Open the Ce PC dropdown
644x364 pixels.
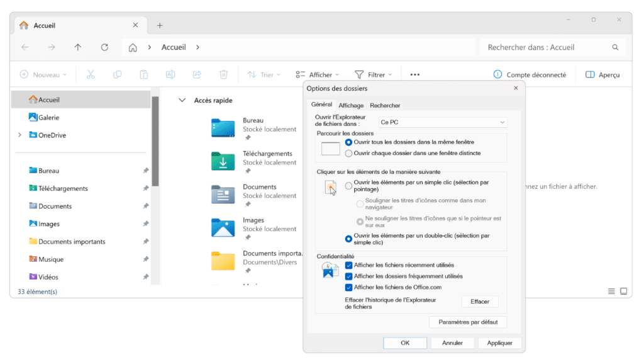tap(442, 122)
